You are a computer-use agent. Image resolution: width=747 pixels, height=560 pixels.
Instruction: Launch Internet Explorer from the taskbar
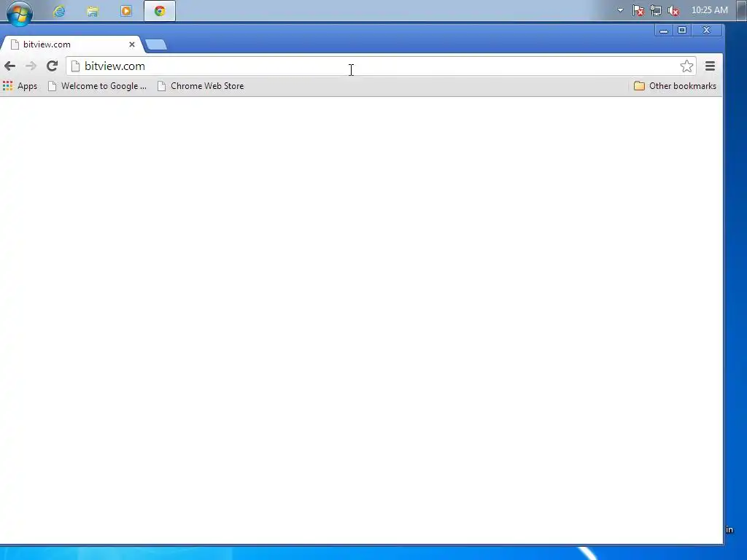point(59,11)
